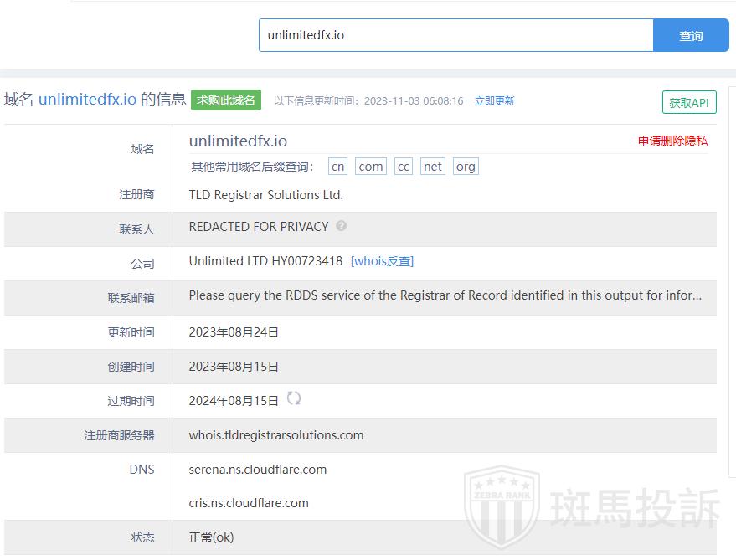Screen dimensions: 736x560
Task: Click the domain search input field
Action: coord(455,35)
